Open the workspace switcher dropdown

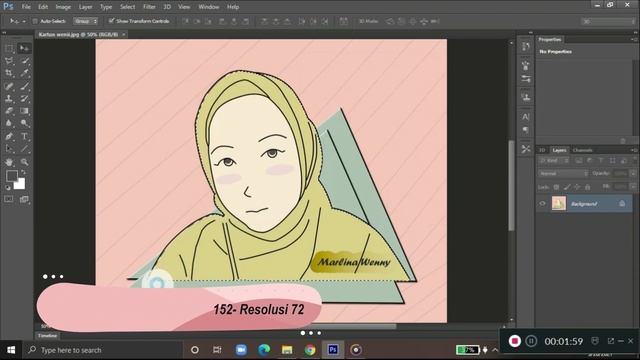click(608, 21)
